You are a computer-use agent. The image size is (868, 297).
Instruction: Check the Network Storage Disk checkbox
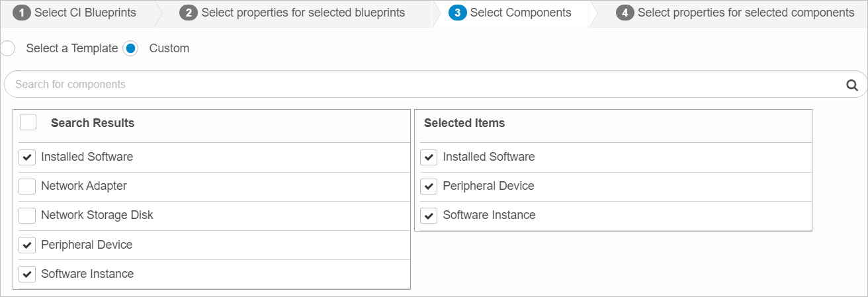[27, 216]
